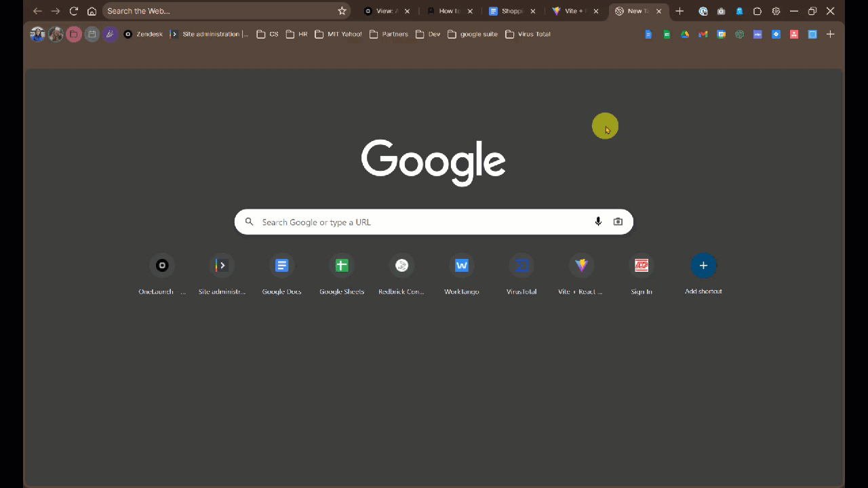868x488 pixels.
Task: Open the VirusTotal shortcut tile
Action: tap(521, 273)
